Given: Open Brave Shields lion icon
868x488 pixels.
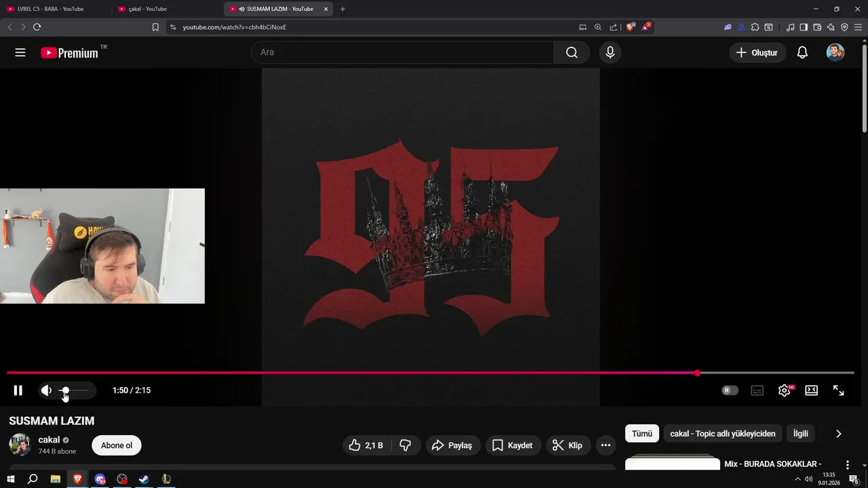Looking at the screenshot, I should tap(631, 27).
